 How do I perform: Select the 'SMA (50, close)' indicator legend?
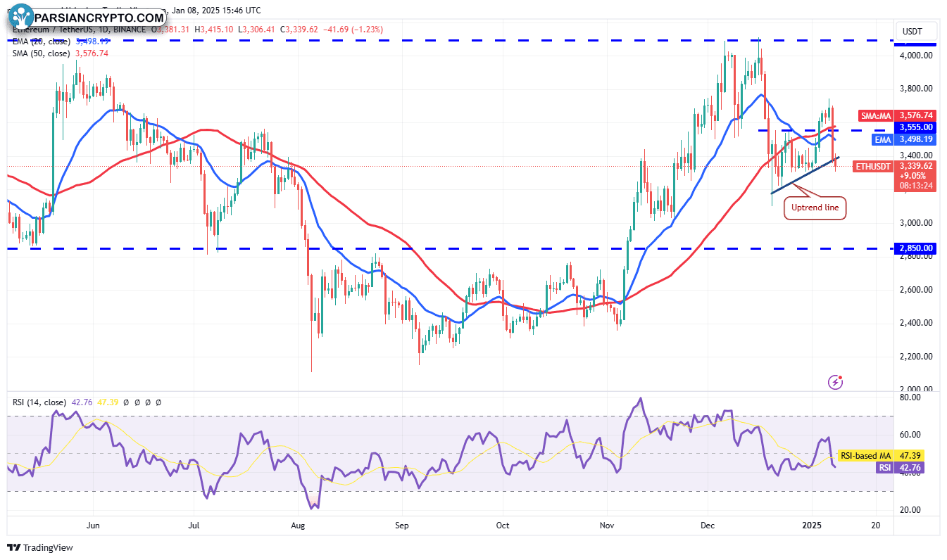click(x=42, y=53)
